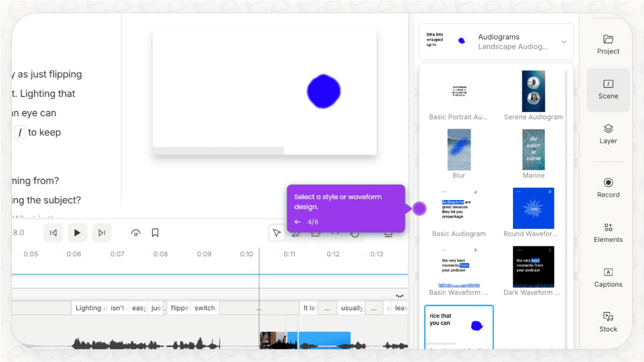Select the Scene tab in the sidebar
This screenshot has height=362, width=644.
pyautogui.click(x=608, y=89)
